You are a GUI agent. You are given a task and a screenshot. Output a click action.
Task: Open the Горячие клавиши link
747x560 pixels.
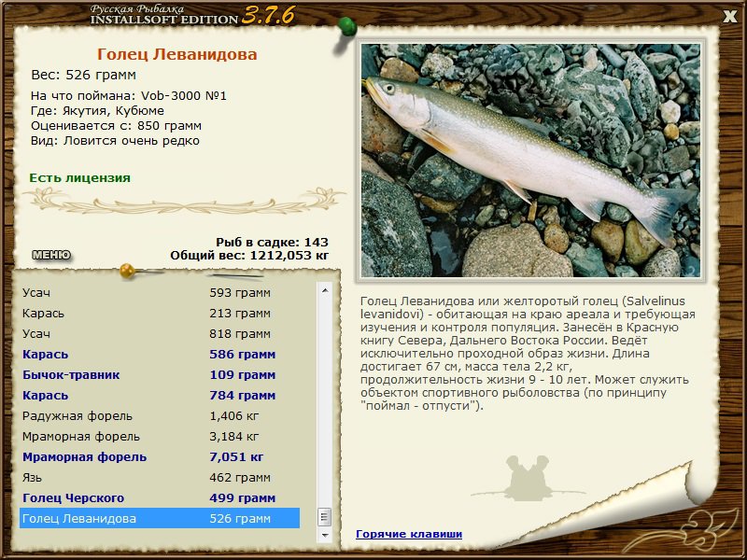pyautogui.click(x=409, y=534)
